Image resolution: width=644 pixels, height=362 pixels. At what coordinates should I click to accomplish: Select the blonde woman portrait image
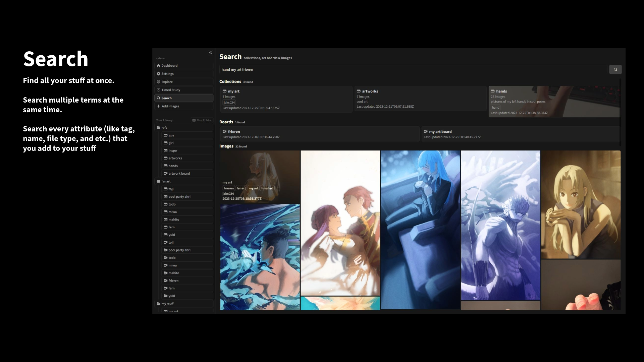point(581,204)
